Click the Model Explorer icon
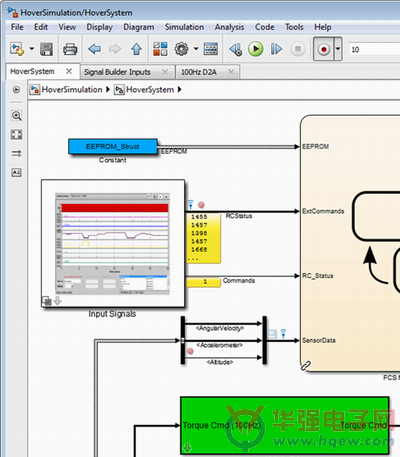The width and height of the screenshot is (400, 457). pyautogui.click(x=211, y=49)
